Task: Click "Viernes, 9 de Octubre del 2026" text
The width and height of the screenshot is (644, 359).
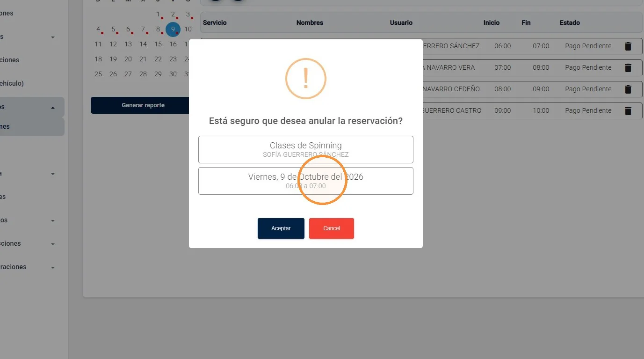Action: (x=306, y=177)
